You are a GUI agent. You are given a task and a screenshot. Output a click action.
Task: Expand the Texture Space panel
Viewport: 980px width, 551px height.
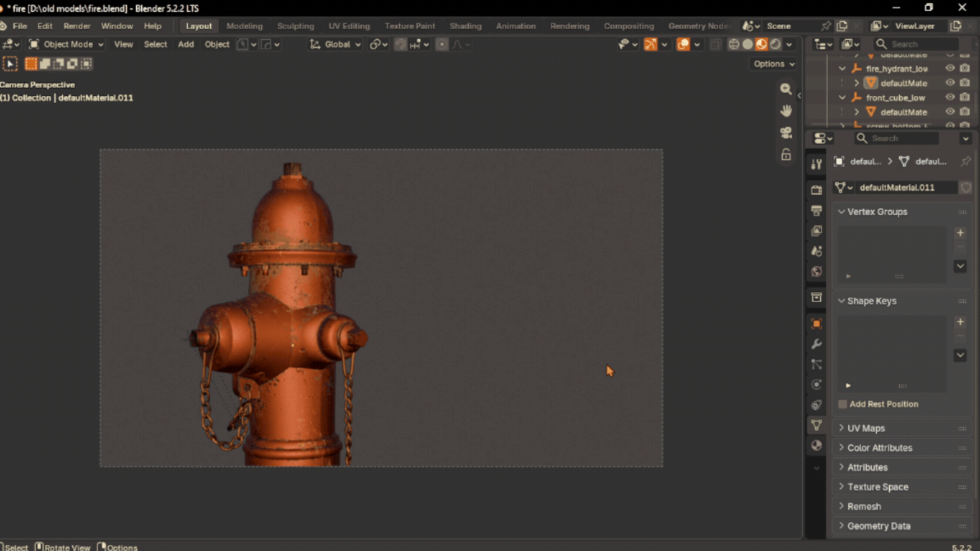[x=841, y=486]
